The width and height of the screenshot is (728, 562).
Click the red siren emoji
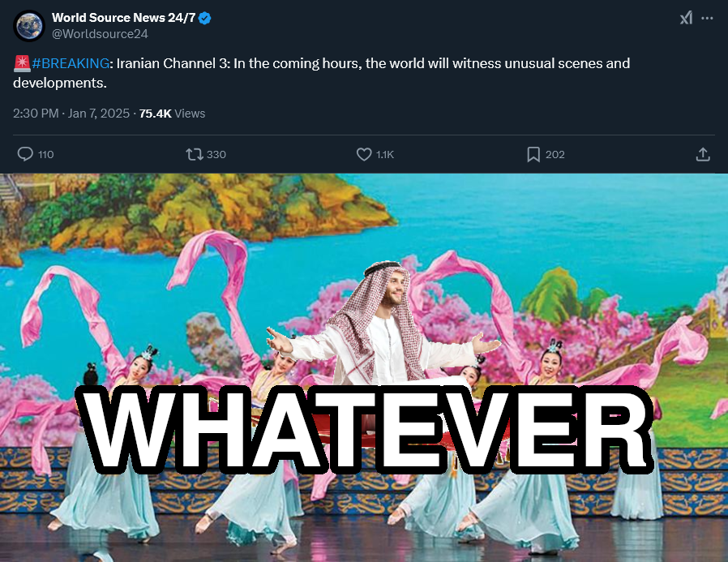pos(22,63)
